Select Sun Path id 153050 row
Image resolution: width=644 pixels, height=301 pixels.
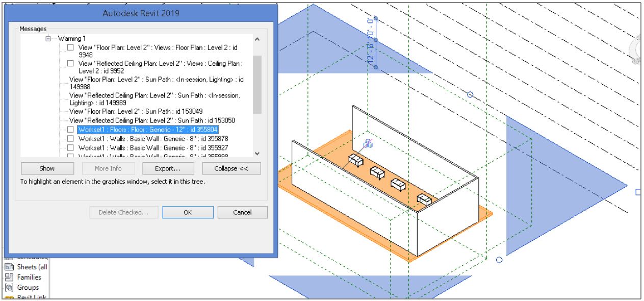(152, 120)
